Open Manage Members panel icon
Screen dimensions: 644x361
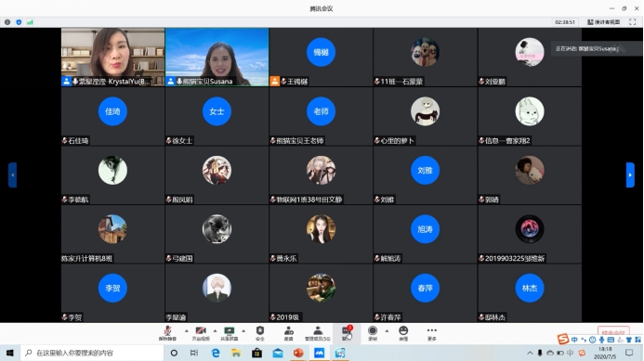pos(318,333)
